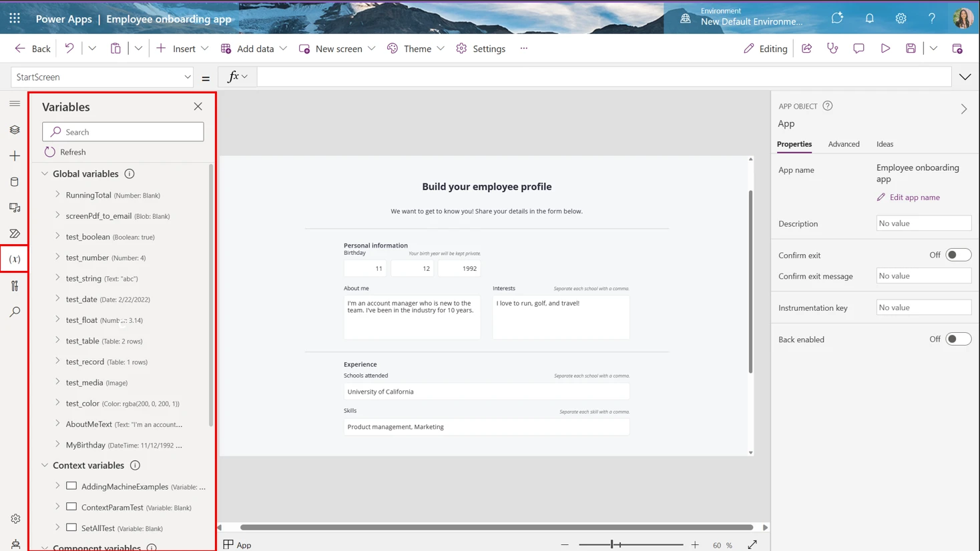Open the StartScreen property dropdown

coord(188,77)
